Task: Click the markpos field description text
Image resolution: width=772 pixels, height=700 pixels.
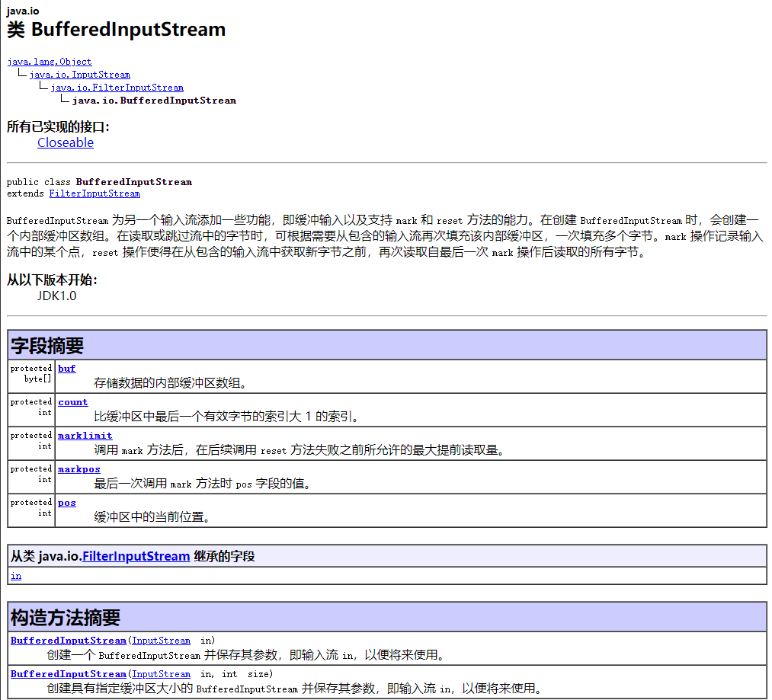Action: coord(203,484)
